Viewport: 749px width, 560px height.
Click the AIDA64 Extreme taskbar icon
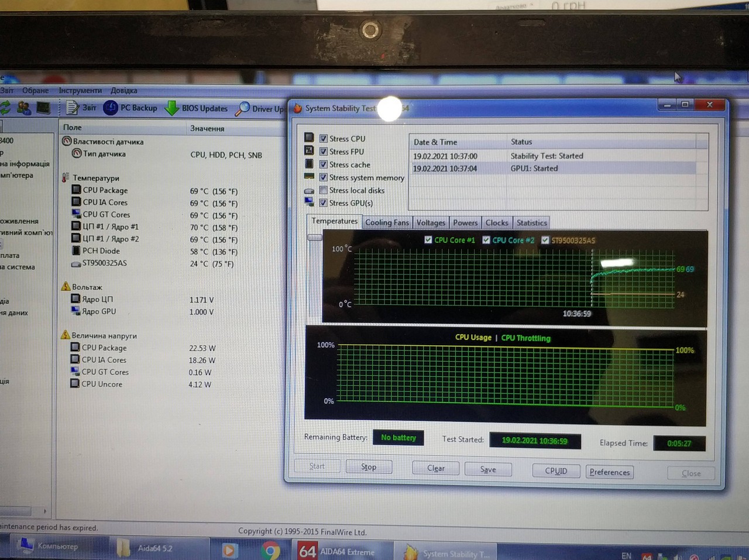(x=308, y=551)
